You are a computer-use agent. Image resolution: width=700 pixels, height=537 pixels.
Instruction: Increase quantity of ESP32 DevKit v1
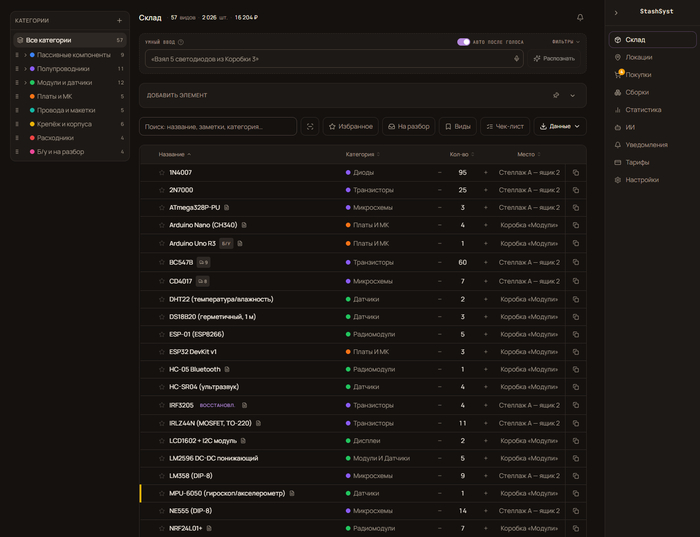coord(486,352)
